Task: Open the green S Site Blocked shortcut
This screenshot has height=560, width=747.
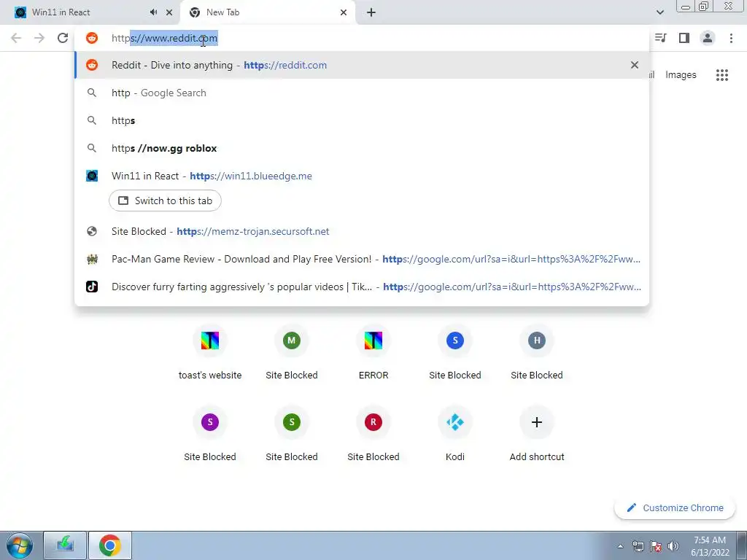Action: tap(292, 435)
